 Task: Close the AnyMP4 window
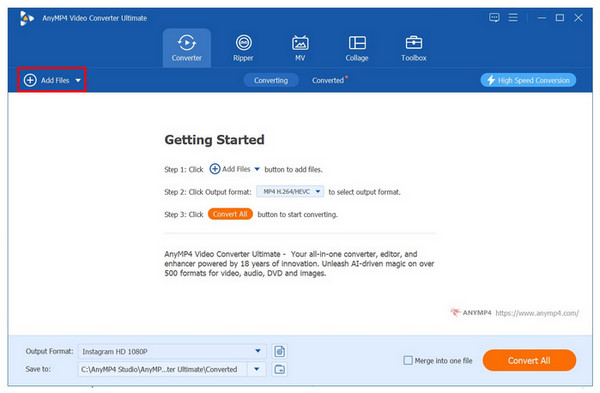pos(578,18)
